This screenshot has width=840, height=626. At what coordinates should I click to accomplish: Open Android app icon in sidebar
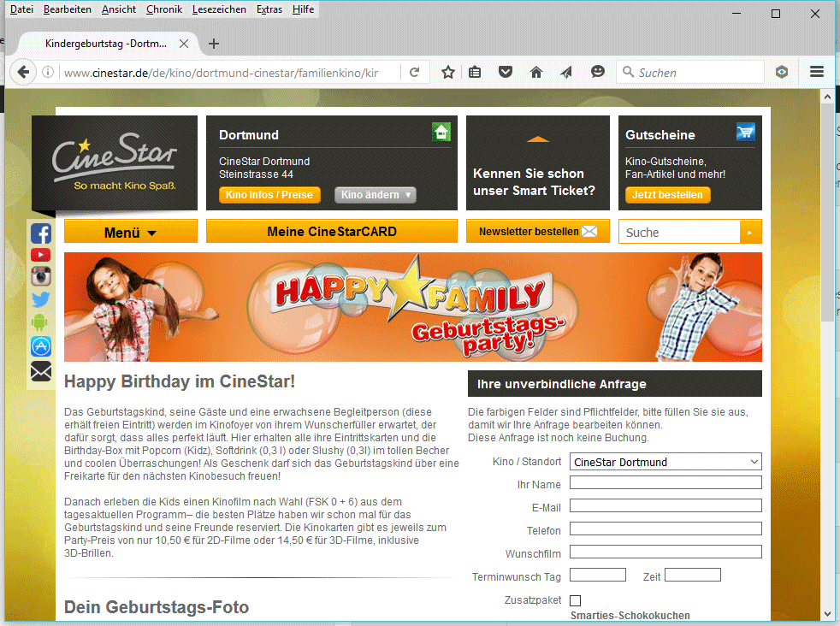(39, 322)
